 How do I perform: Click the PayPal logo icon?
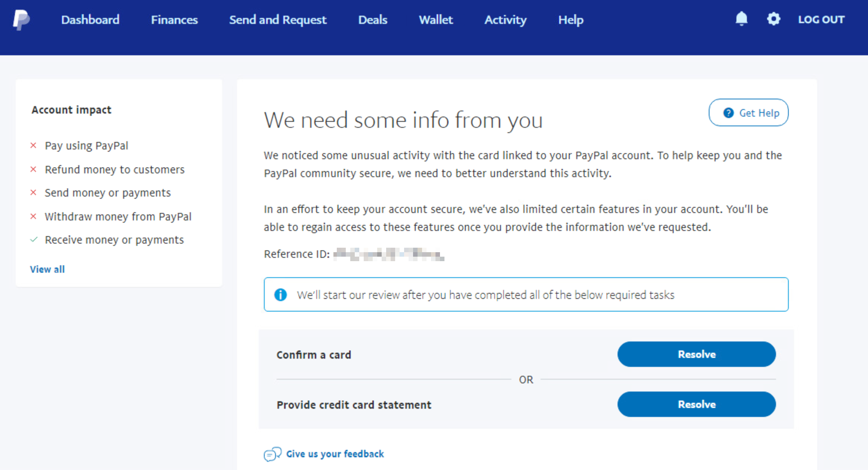[21, 20]
